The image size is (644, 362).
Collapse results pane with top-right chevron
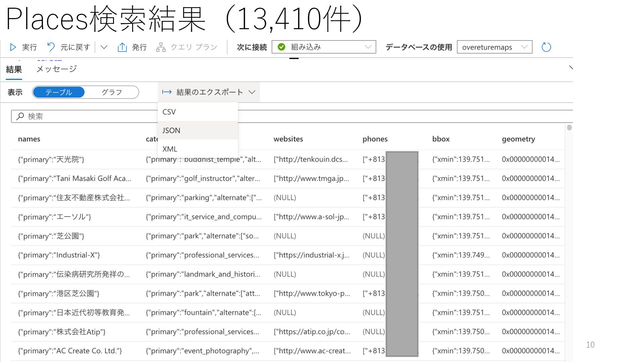571,68
